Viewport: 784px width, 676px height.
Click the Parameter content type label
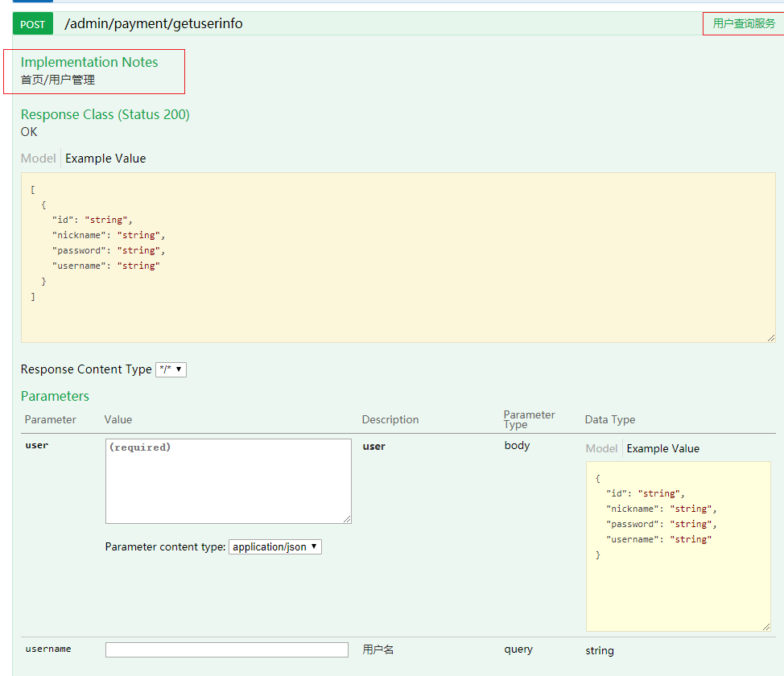click(x=165, y=547)
